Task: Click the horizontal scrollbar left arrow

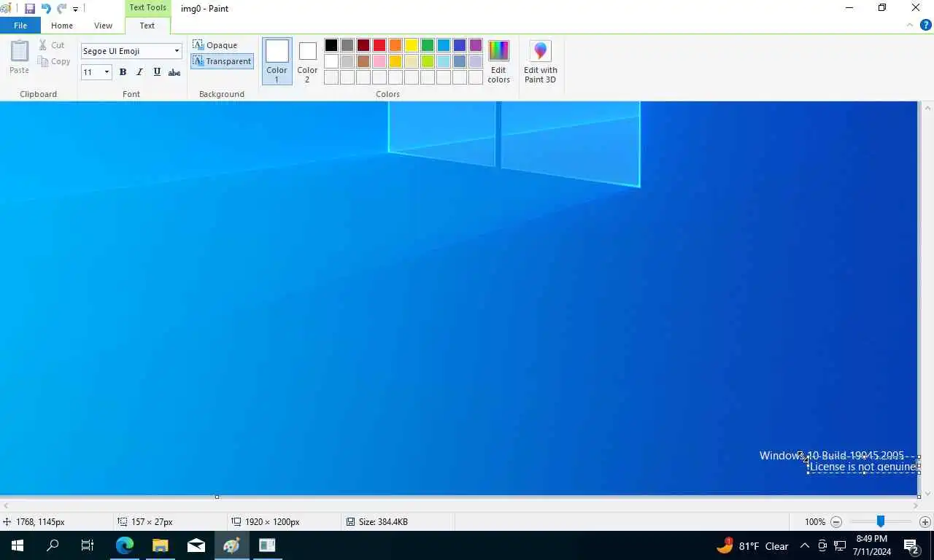Action: point(6,505)
